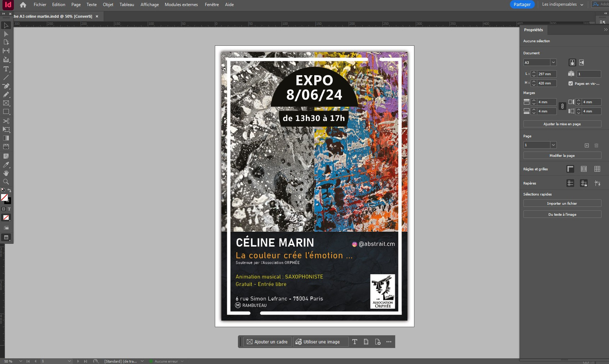Viewport: 609px width, 364px height.
Task: Activate the Pen tool
Action: click(x=6, y=86)
